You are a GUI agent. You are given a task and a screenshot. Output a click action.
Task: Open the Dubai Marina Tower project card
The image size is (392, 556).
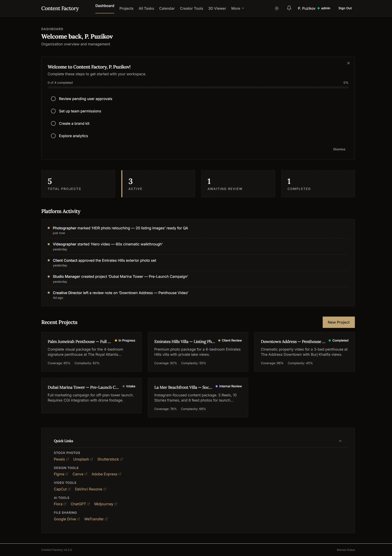coord(91,395)
